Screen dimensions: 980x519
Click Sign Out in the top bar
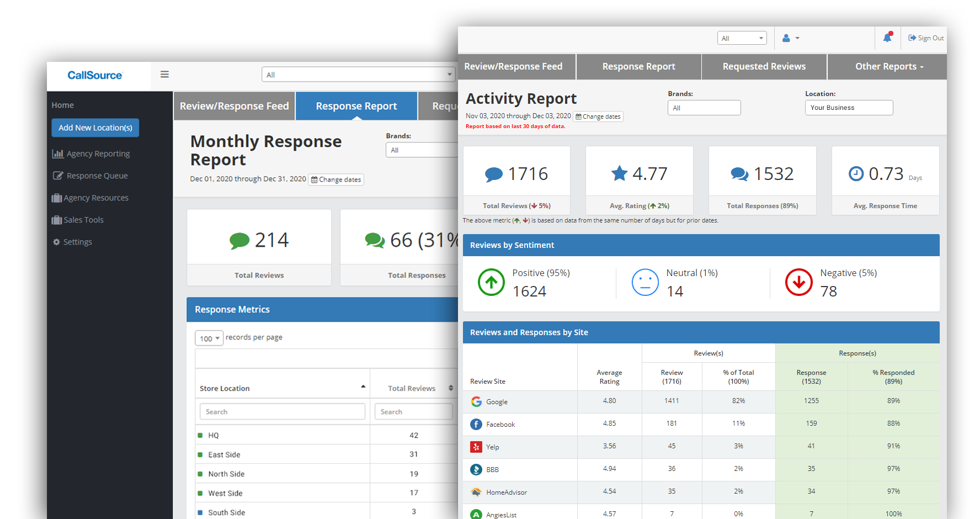pos(926,38)
